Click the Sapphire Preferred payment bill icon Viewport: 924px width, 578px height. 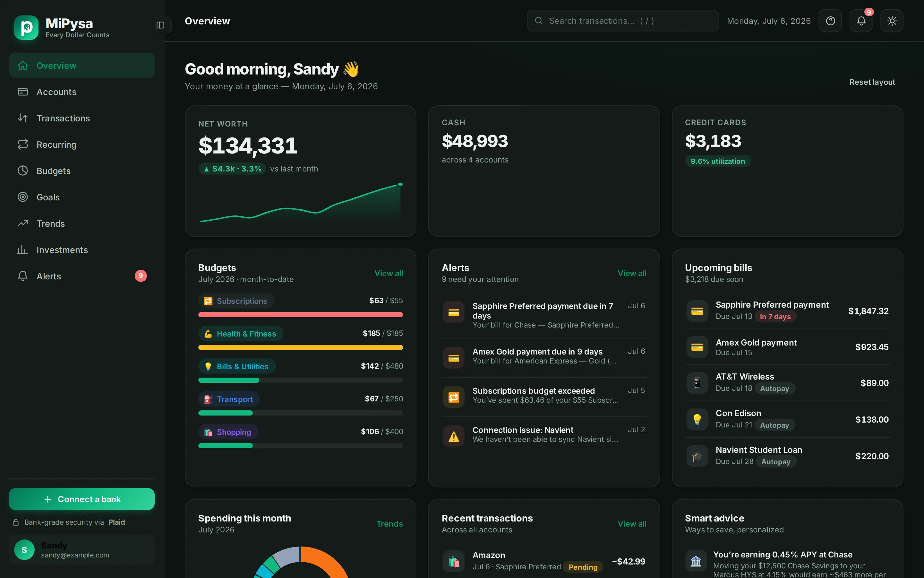[697, 311]
